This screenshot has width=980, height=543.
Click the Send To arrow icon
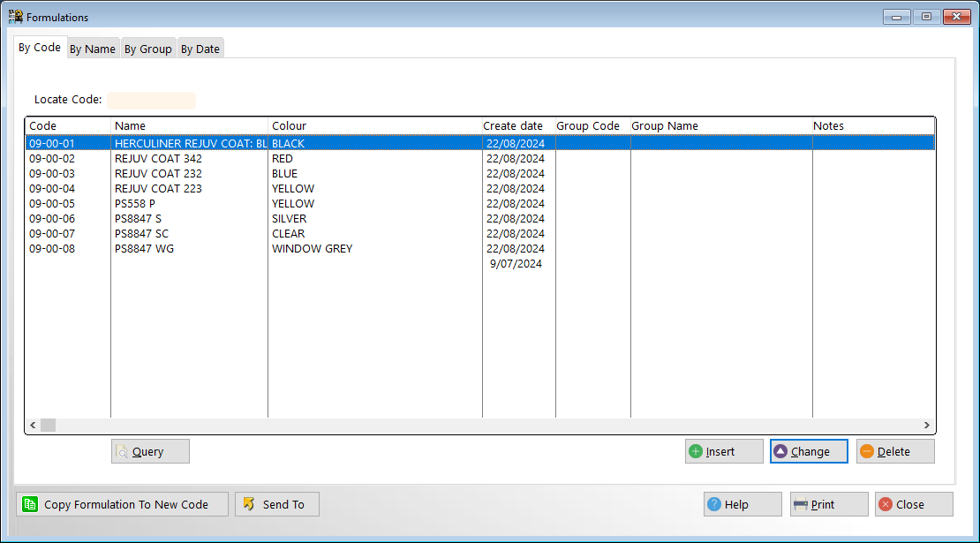pyautogui.click(x=249, y=504)
